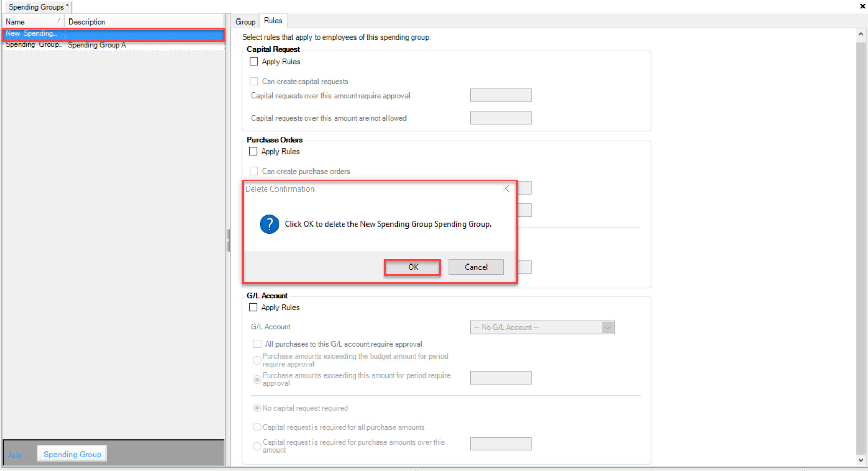Select purchase amounts exceeding budget amount radio
The image size is (868, 471).
[x=257, y=360]
